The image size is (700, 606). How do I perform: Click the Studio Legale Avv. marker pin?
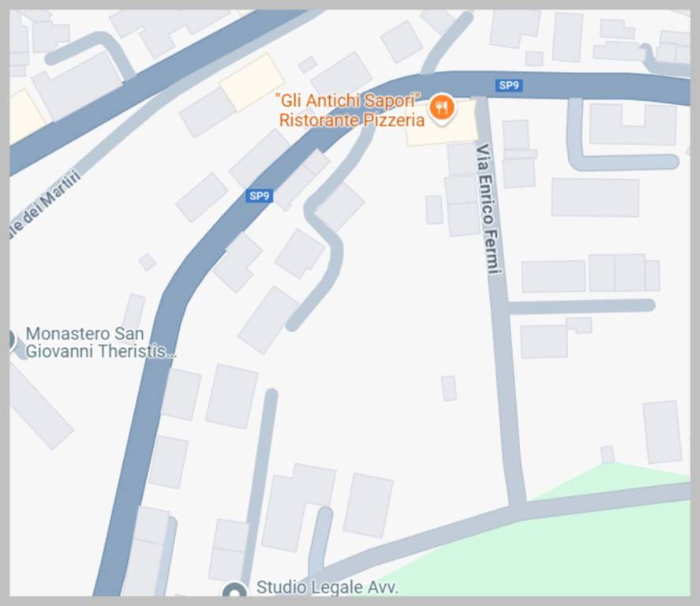[x=235, y=590]
